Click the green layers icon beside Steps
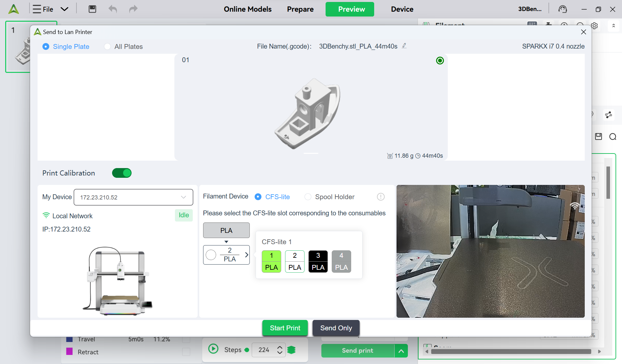622x364 pixels. (x=292, y=350)
